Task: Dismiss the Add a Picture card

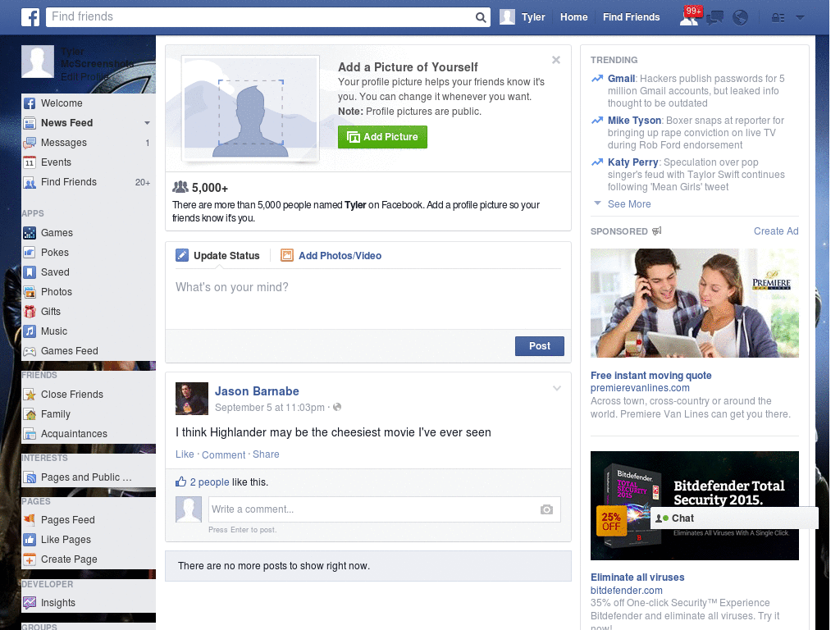Action: (x=556, y=60)
